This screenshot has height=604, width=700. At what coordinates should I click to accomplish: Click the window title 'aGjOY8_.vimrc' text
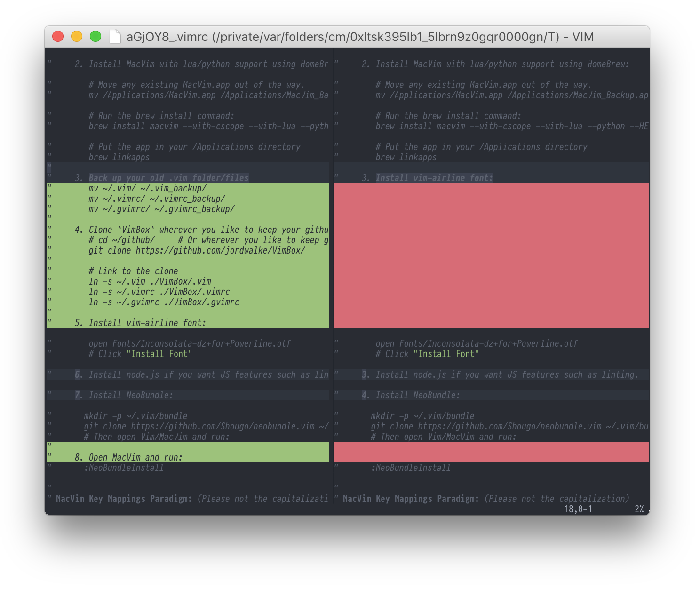click(167, 37)
